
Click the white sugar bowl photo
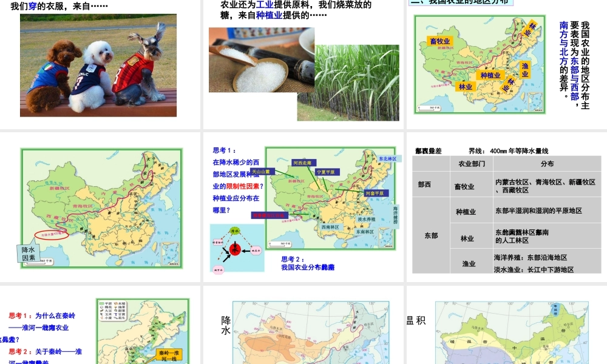point(262,60)
